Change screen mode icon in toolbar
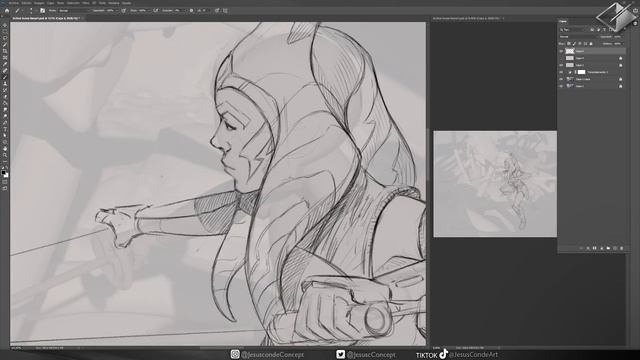The height and width of the screenshot is (360, 640). [5, 189]
